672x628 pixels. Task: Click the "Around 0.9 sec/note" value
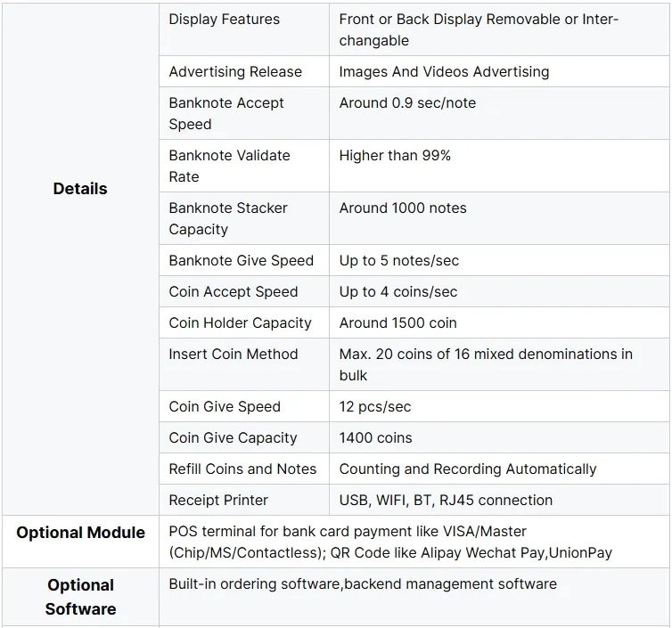coord(407,103)
